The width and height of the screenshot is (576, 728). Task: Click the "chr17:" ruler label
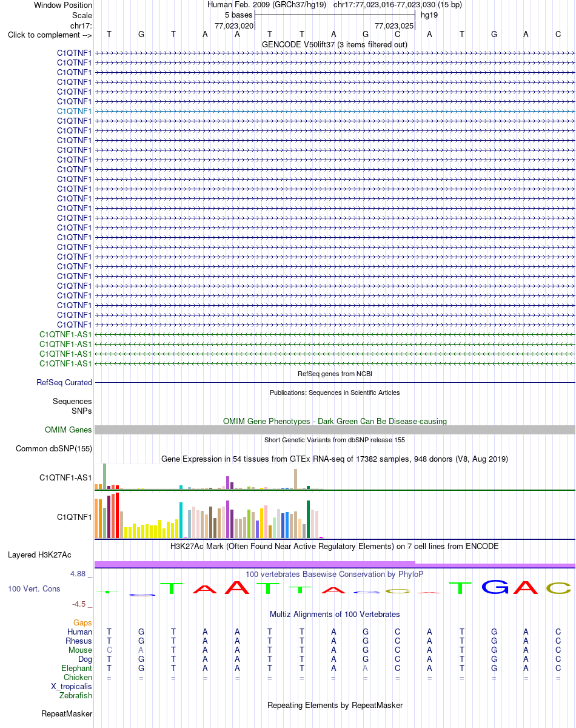coord(81,25)
